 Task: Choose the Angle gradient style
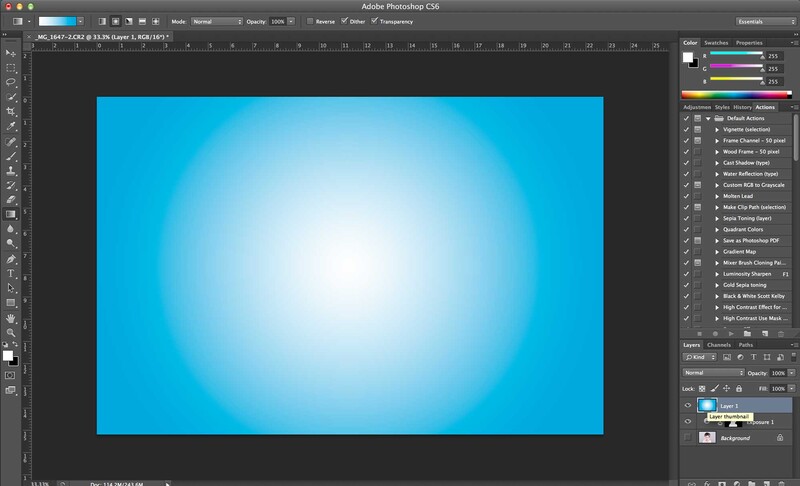coord(129,21)
